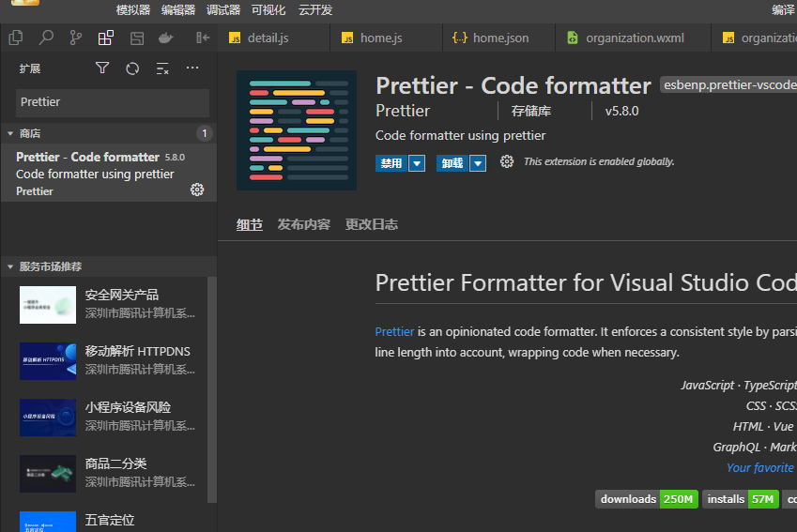This screenshot has height=532, width=797.
Task: Switch to the home.json tab
Action: pos(499,38)
